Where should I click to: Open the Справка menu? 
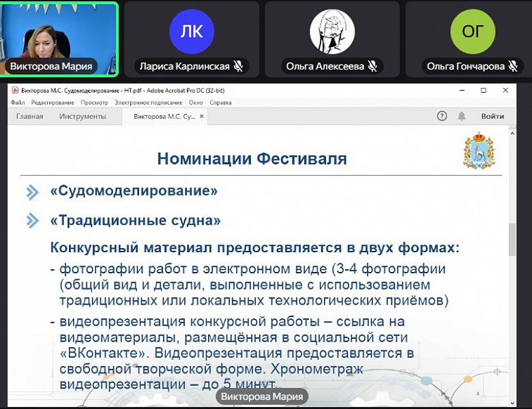[220, 102]
